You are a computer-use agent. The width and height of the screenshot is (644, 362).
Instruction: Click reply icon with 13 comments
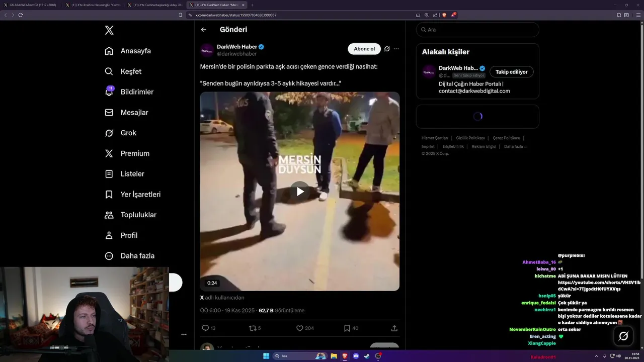(205, 328)
